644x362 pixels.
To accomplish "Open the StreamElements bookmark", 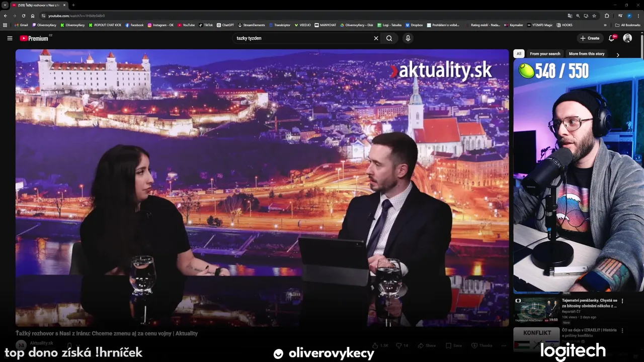I will pyautogui.click(x=252, y=25).
